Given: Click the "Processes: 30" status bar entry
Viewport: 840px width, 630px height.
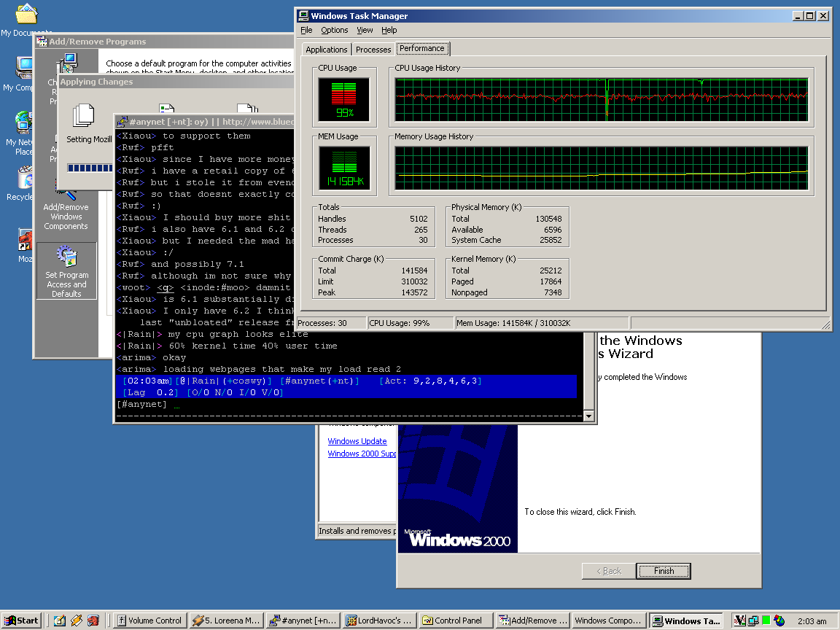Looking at the screenshot, I should (331, 323).
